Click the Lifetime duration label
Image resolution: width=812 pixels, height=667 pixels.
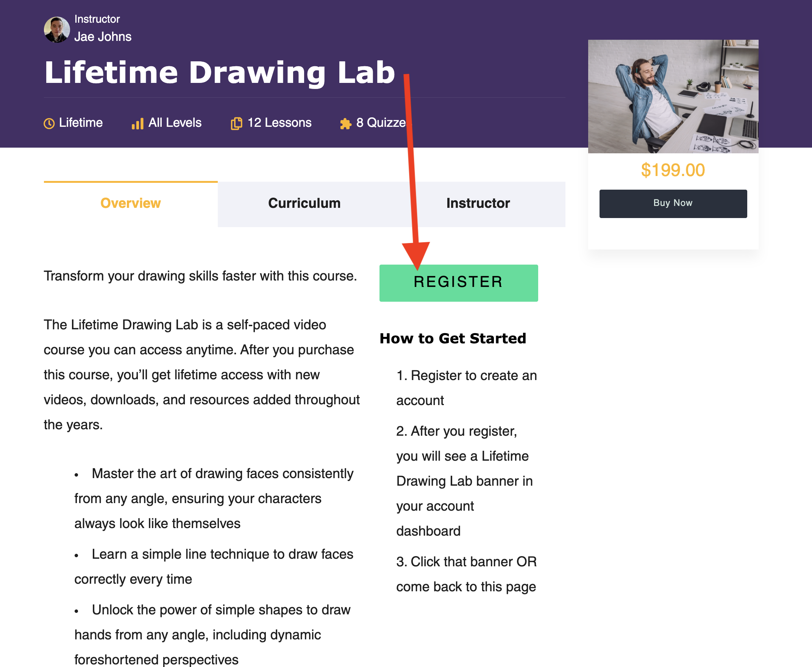(81, 123)
